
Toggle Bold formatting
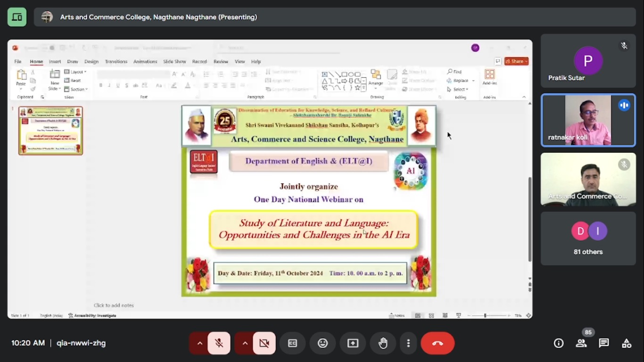pos(100,85)
